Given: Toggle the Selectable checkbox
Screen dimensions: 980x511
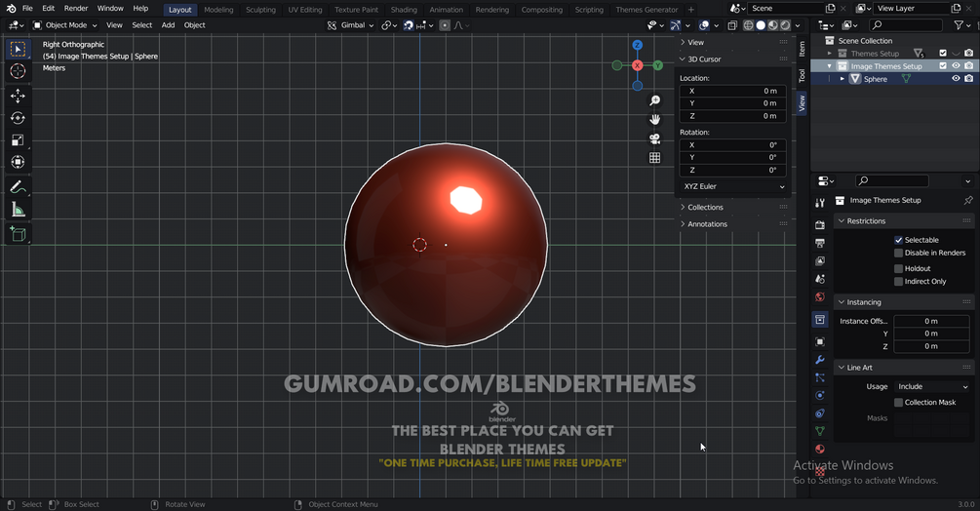Looking at the screenshot, I should click(x=898, y=240).
